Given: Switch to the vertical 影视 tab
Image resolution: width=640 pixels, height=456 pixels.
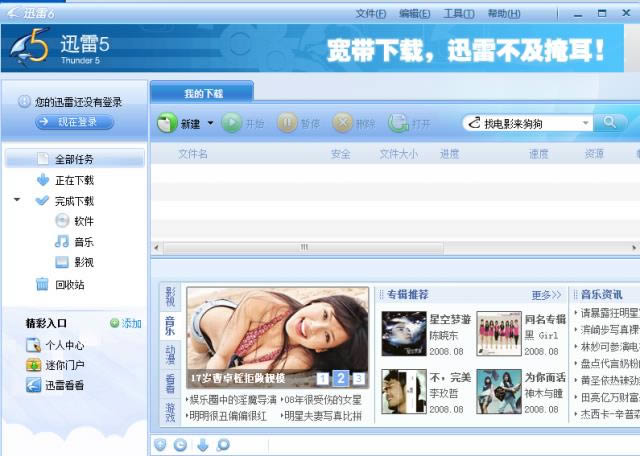Looking at the screenshot, I should [170, 296].
